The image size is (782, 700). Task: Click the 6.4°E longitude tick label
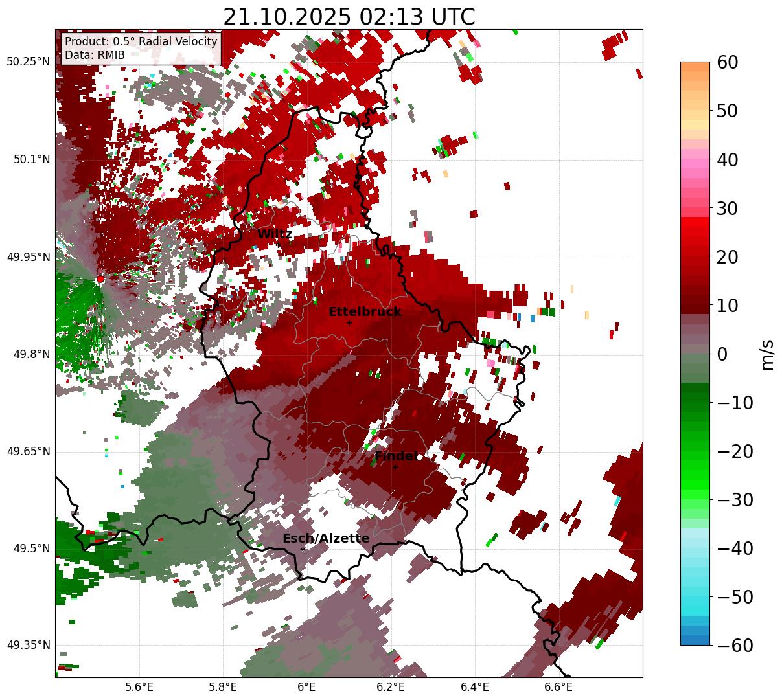[x=475, y=687]
